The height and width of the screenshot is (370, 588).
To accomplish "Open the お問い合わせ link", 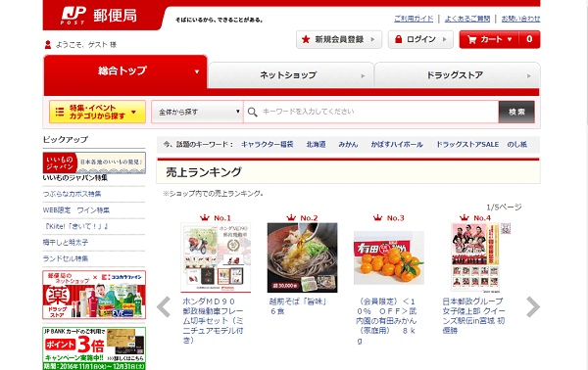I will 520,19.
